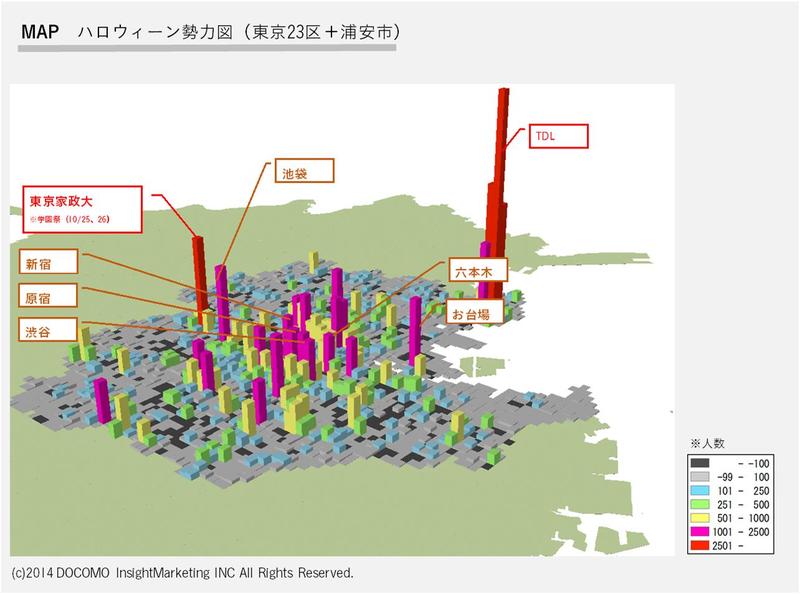800x594 pixels.
Task: Click the 東京家政大 callout box
Action: coord(82,205)
